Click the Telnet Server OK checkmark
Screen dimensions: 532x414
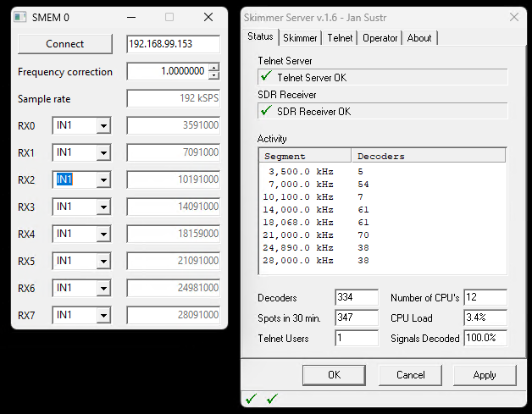click(266, 77)
